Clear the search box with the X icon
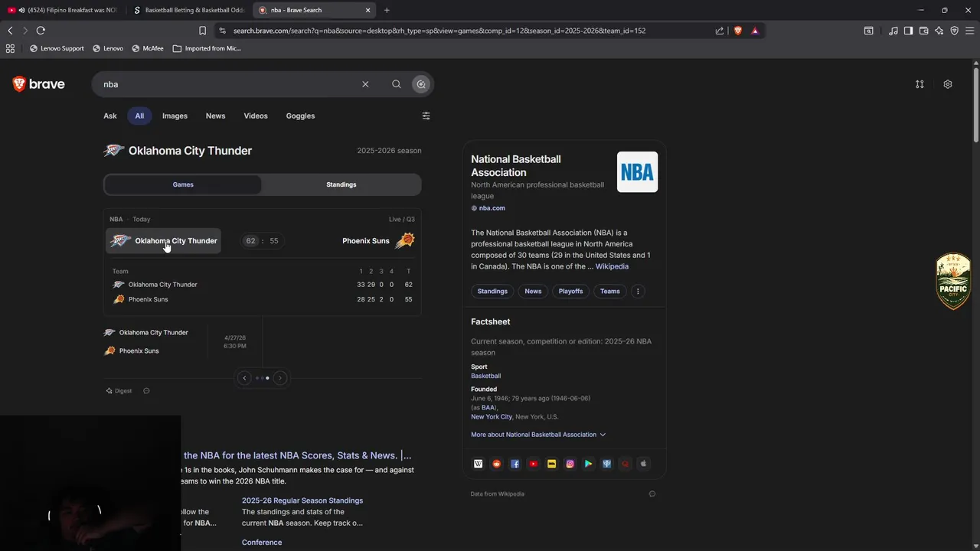 365,84
